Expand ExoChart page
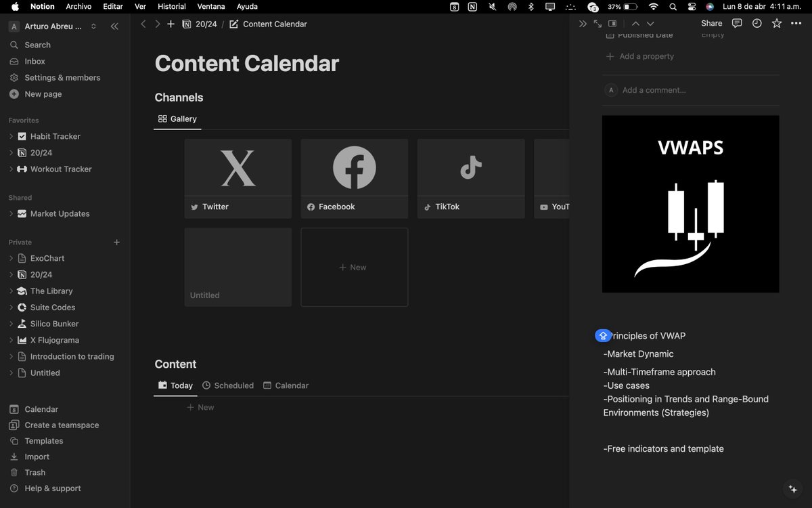 click(12, 258)
